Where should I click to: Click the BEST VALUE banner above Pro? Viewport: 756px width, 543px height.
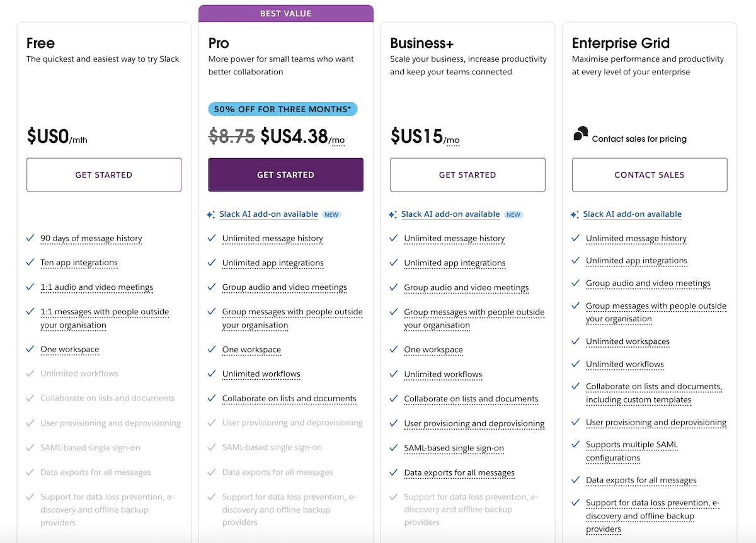(x=285, y=13)
